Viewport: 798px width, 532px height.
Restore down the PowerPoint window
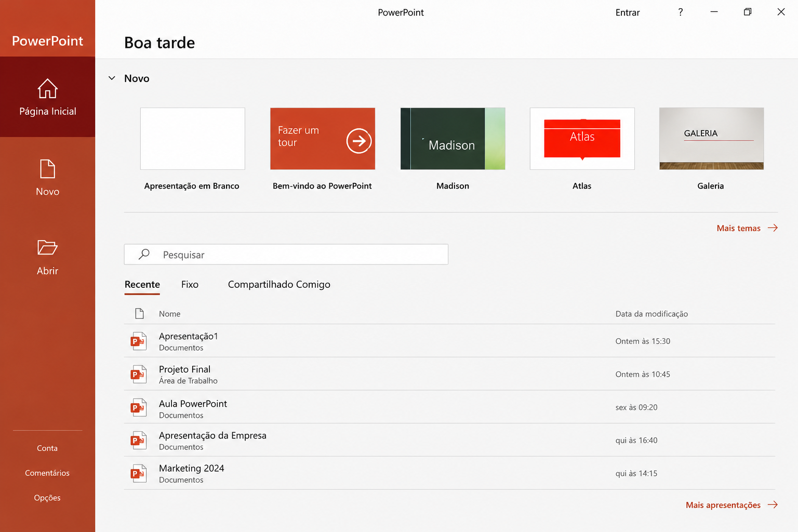(x=748, y=12)
